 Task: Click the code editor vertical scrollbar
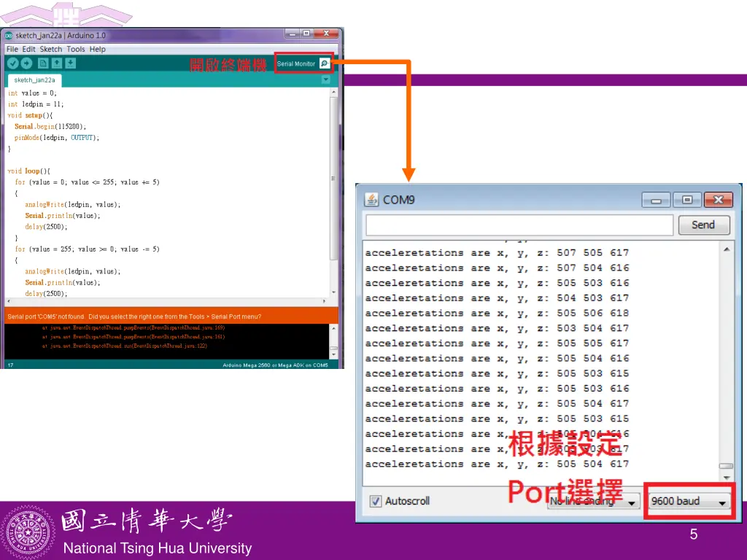333,179
